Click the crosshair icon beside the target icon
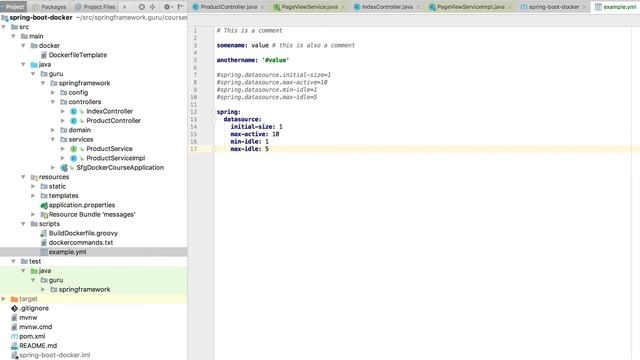 coord(153,7)
